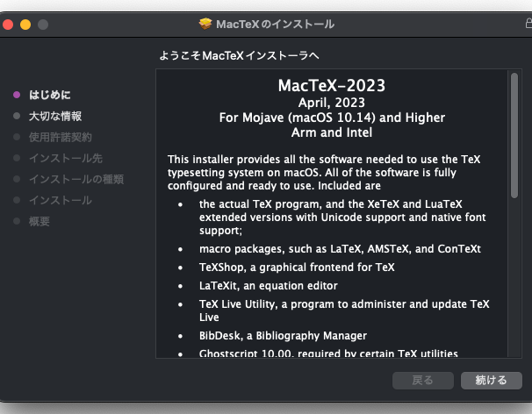This screenshot has width=532, height=414.
Task: Click the bullet next to 大切な情報
Action: click(17, 116)
